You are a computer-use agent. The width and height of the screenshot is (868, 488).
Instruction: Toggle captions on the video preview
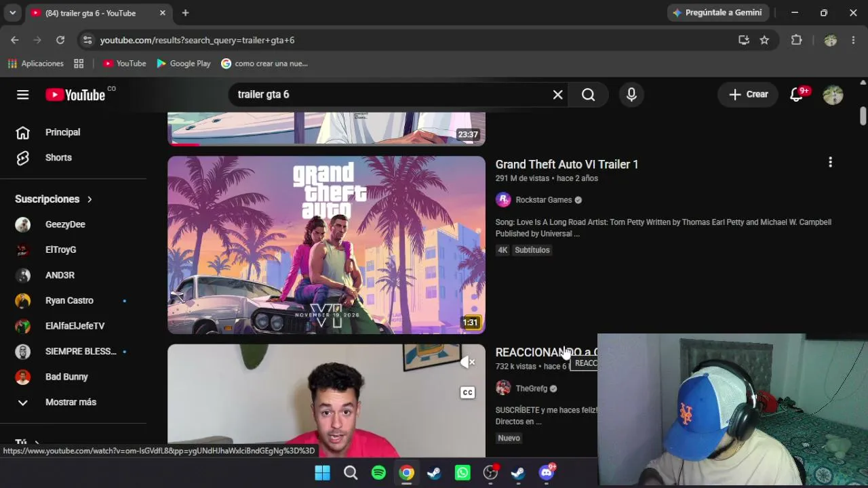(468, 392)
